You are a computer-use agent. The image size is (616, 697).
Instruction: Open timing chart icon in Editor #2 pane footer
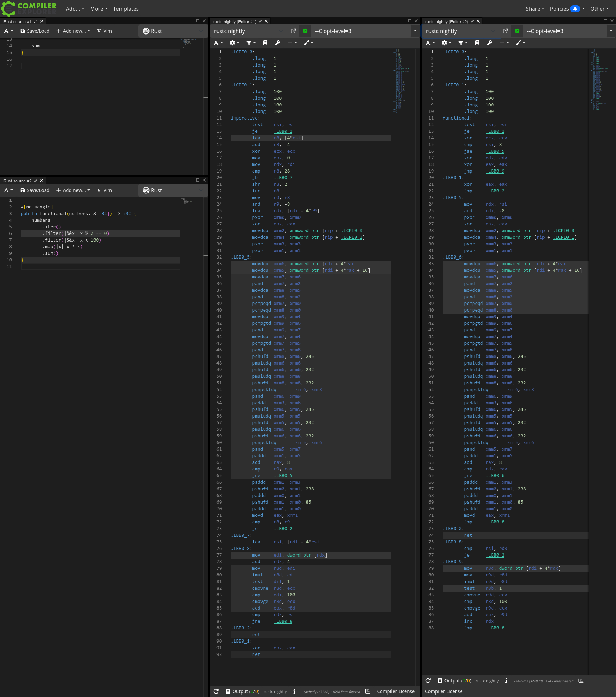click(581, 681)
